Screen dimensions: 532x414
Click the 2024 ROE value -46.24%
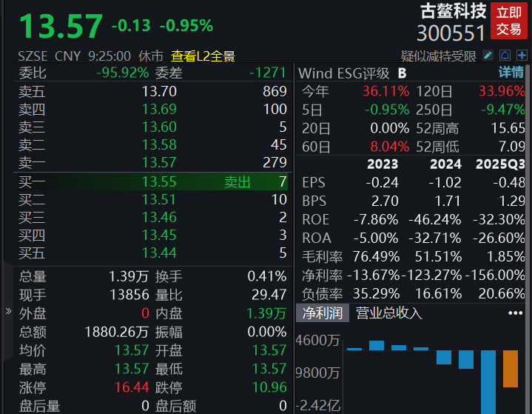434,220
